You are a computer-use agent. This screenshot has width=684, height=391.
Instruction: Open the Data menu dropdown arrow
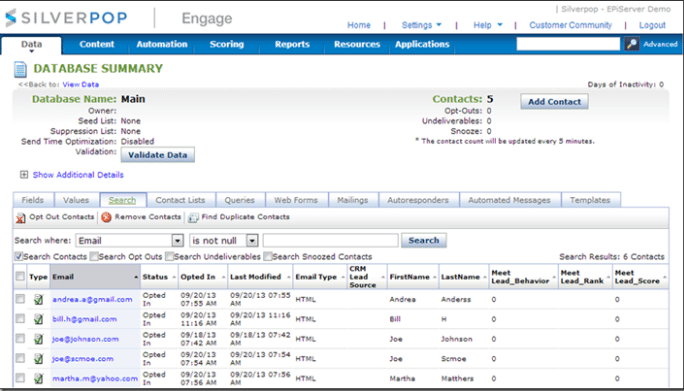click(31, 51)
